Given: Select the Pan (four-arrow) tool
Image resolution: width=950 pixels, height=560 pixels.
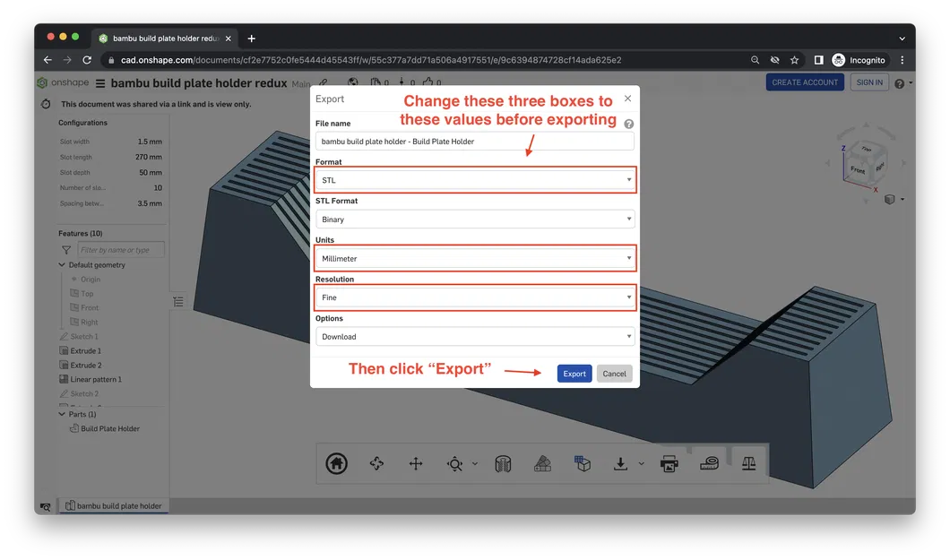Looking at the screenshot, I should (416, 464).
